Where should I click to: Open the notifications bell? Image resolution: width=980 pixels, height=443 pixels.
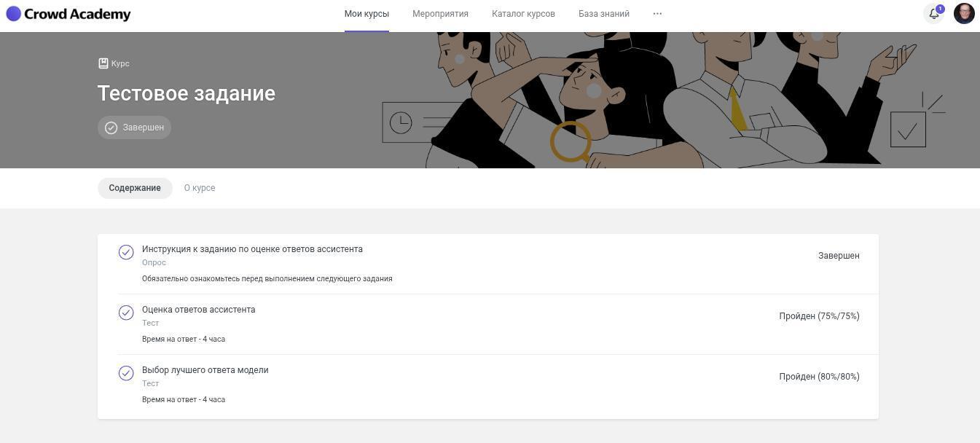(x=933, y=14)
